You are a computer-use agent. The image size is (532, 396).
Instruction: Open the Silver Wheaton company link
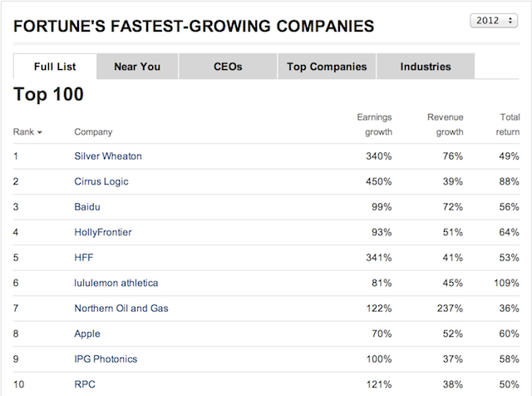click(108, 156)
